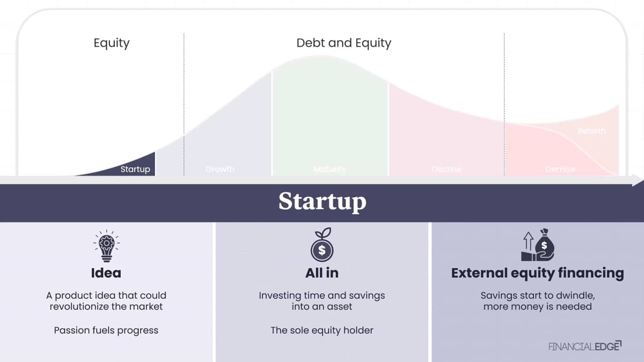Click the Debt and Equity heading
Screen dimensions: 644x362
point(344,43)
